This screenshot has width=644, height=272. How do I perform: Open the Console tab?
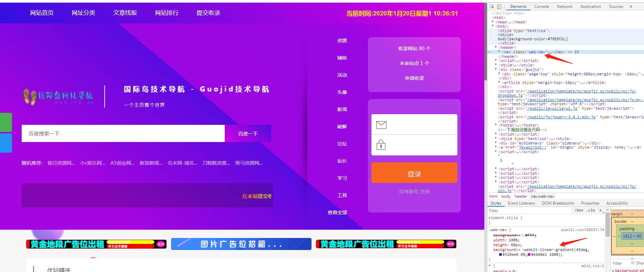click(541, 7)
